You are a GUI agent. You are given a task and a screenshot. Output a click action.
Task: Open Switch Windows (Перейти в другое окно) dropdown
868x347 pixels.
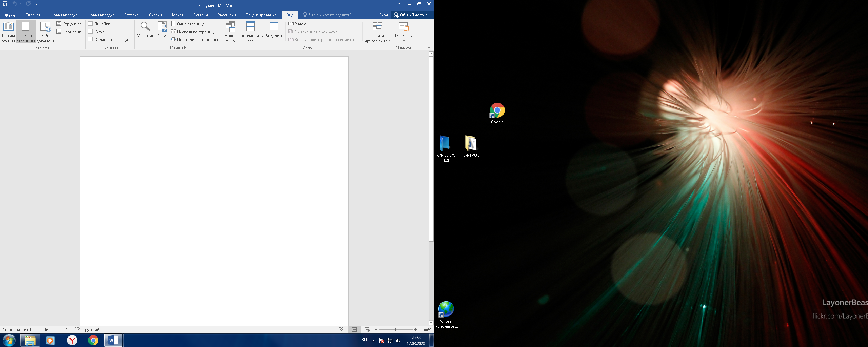(377, 32)
